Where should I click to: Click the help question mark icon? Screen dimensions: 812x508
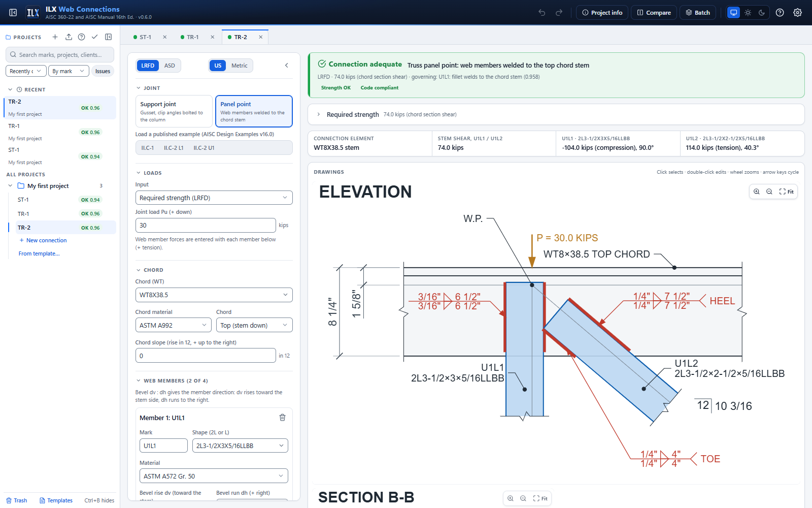[780, 13]
